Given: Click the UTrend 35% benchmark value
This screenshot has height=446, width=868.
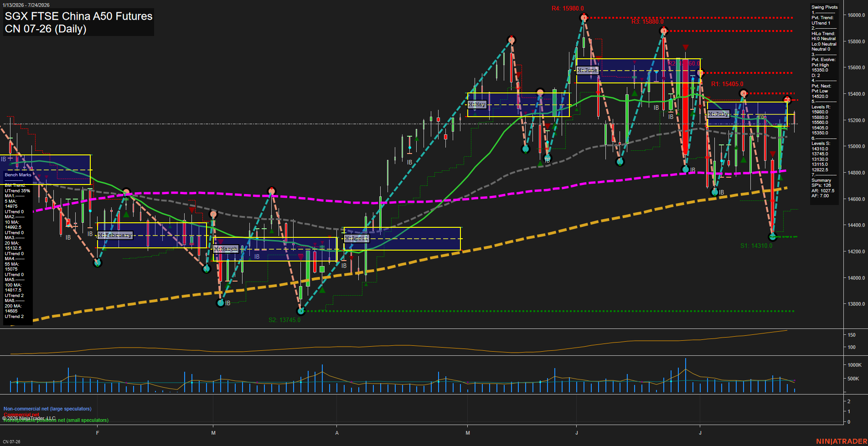Looking at the screenshot, I should pos(17,191).
